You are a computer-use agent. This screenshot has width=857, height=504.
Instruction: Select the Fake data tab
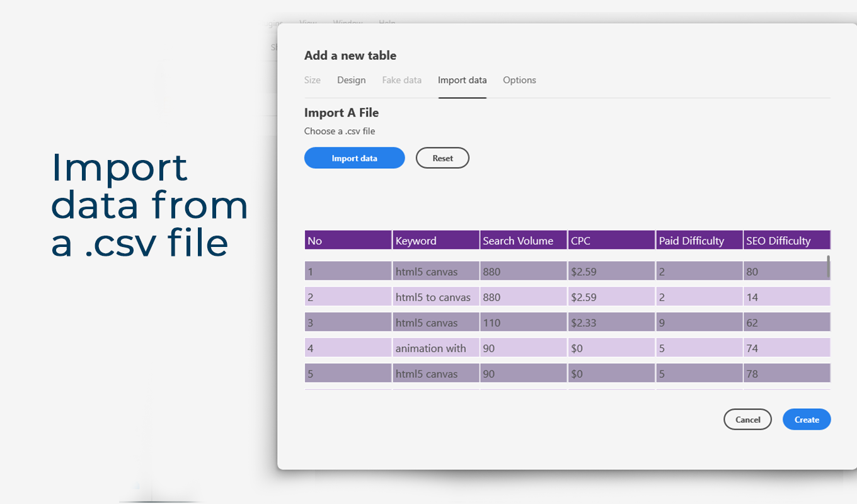point(401,80)
